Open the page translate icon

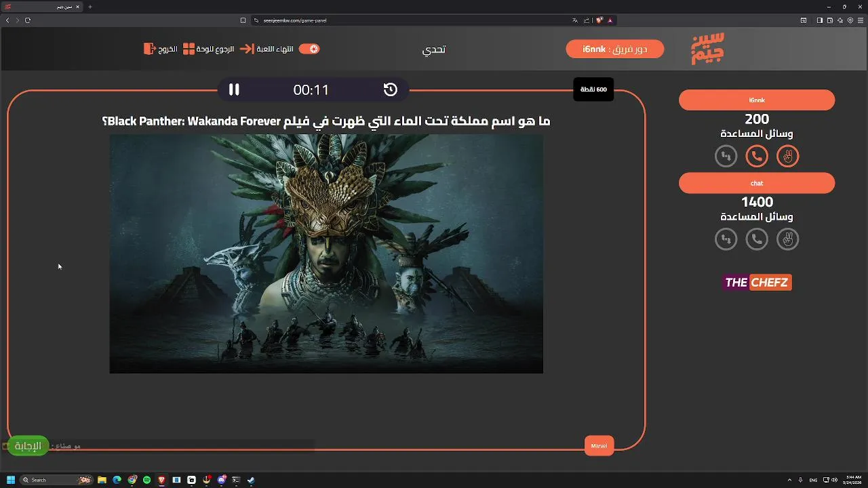click(x=575, y=20)
